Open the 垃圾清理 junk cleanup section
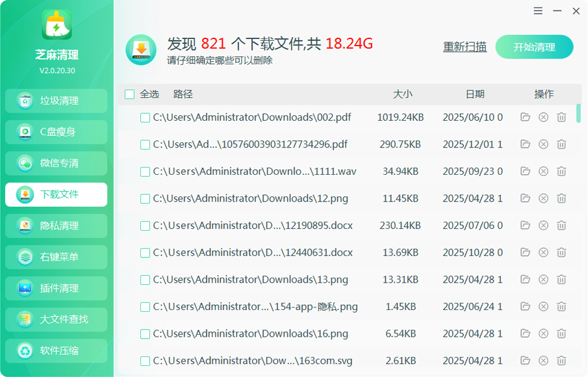Image resolution: width=588 pixels, height=377 pixels. coord(55,101)
